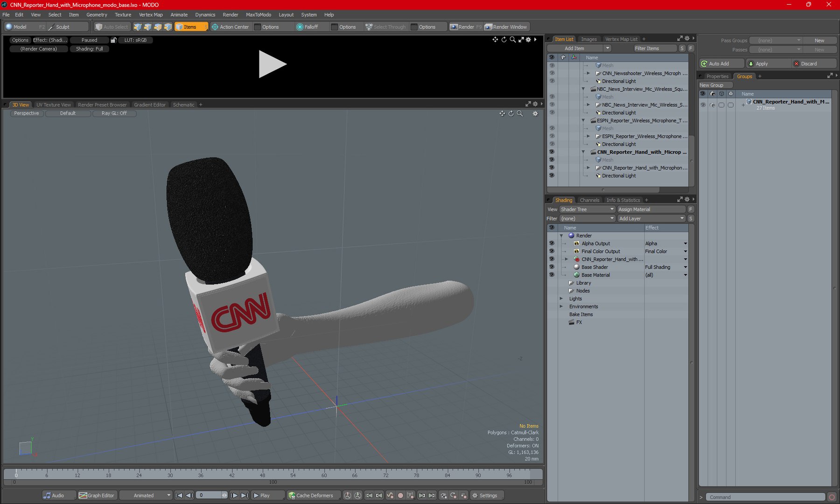Expand CNN_Reporter_Hand_with material group in Shader Tree
The width and height of the screenshot is (840, 504).
pyautogui.click(x=567, y=259)
